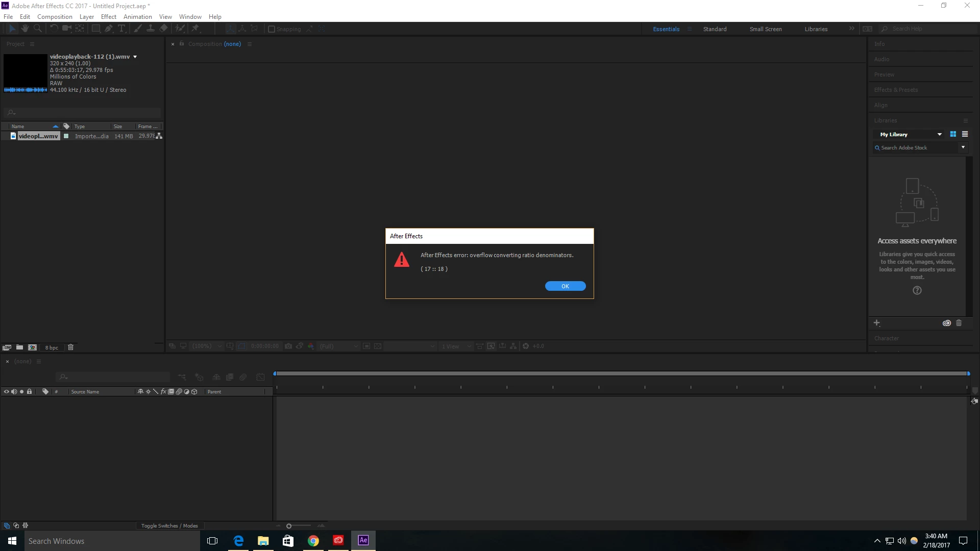Select the Hand tool in toolbar
This screenshot has height=551, width=980.
24,29
